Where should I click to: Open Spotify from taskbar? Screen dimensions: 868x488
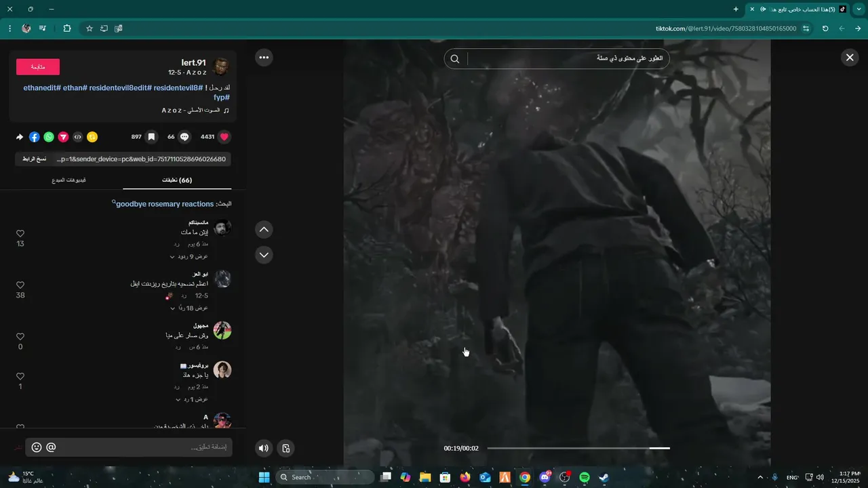click(585, 477)
